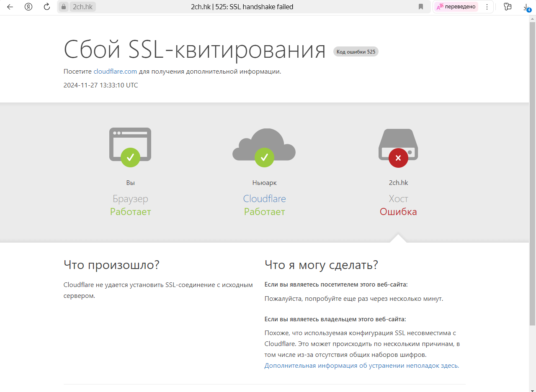The height and width of the screenshot is (392, 536).
Task: Click the host server error icon
Action: click(x=398, y=148)
